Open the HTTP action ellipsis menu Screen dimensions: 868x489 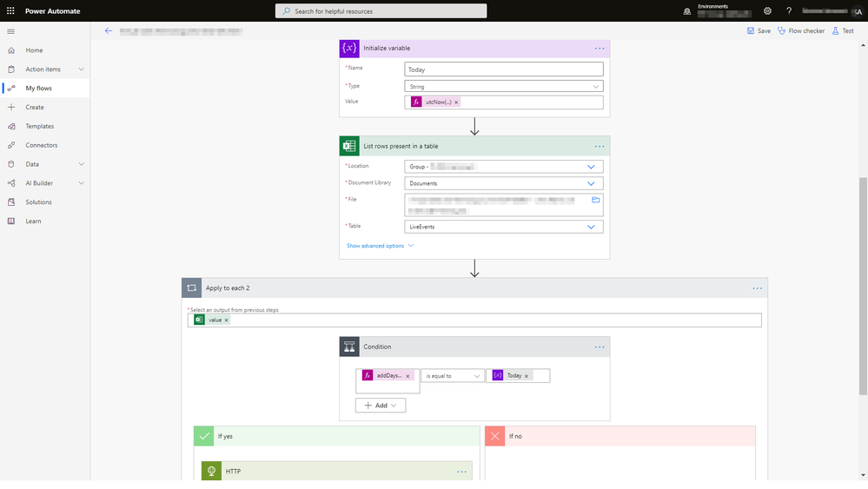click(461, 472)
